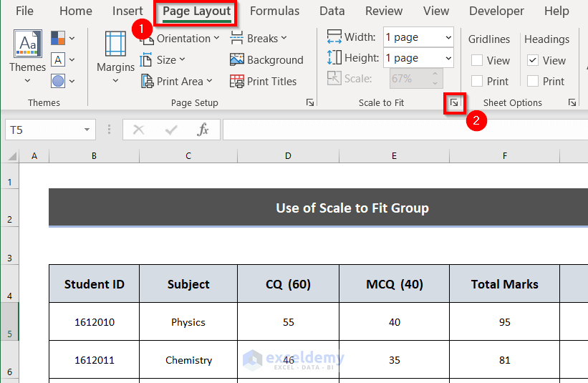The image size is (588, 383).
Task: Enable Gridlines Print checkbox
Action: (477, 82)
